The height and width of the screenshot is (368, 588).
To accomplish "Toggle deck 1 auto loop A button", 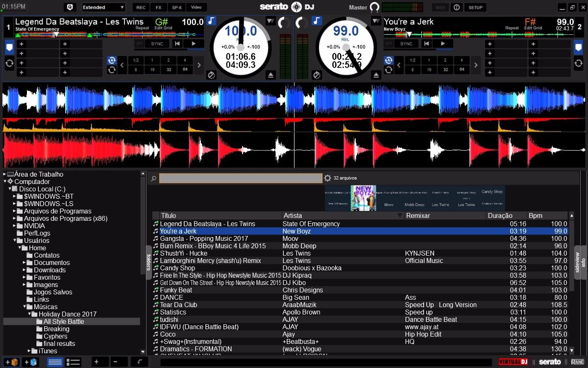I will click(x=112, y=60).
